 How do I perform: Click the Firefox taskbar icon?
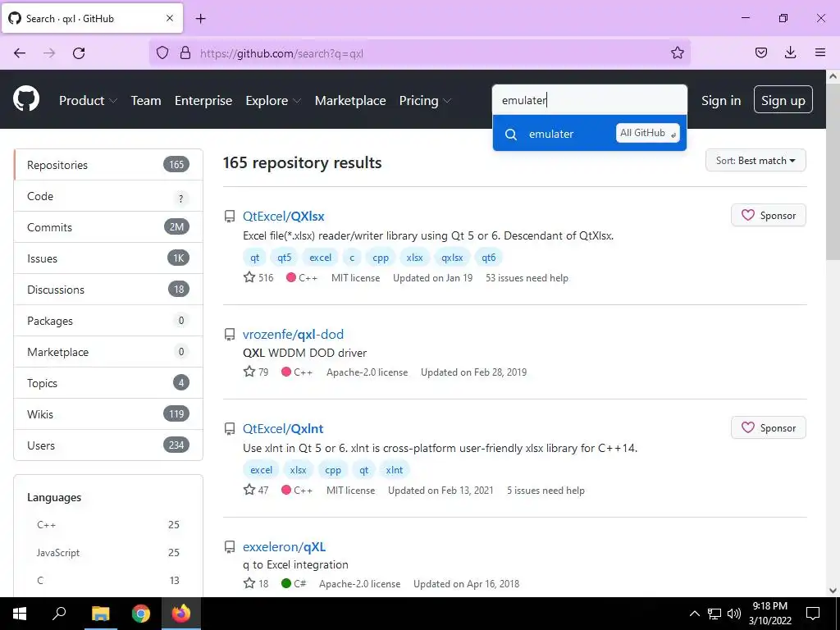[181, 614]
